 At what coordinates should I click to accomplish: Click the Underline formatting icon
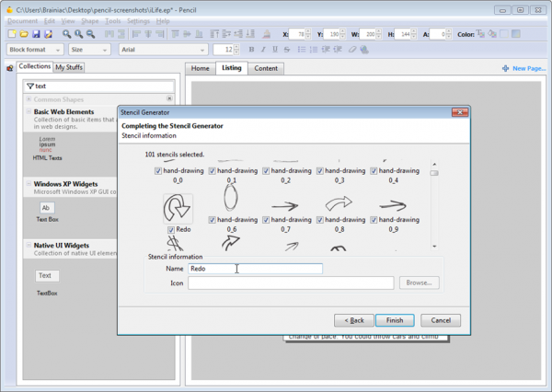pyautogui.click(x=273, y=50)
